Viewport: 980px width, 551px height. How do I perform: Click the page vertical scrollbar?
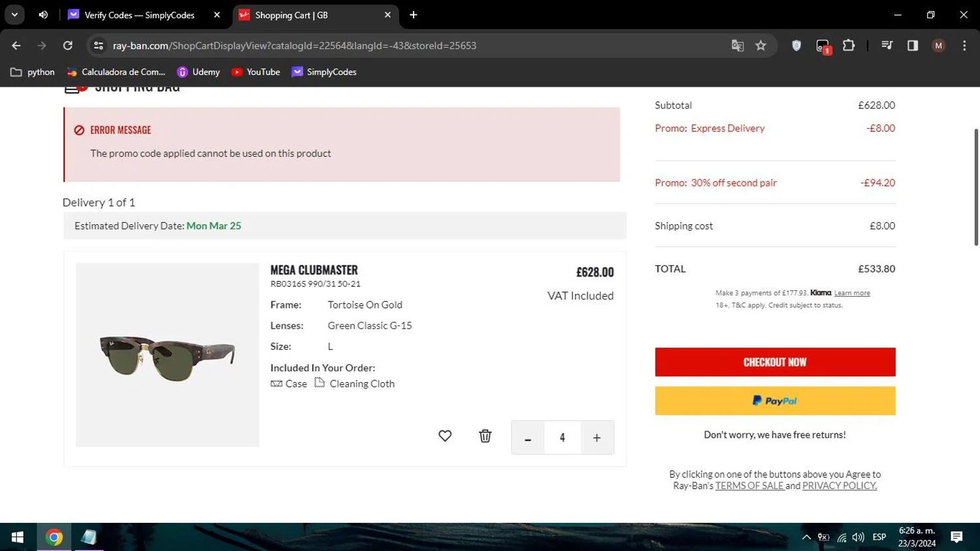976,187
